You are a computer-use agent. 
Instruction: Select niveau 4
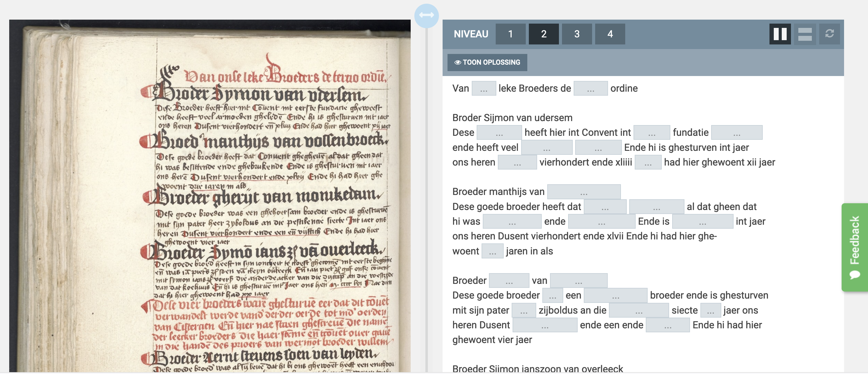tap(610, 34)
